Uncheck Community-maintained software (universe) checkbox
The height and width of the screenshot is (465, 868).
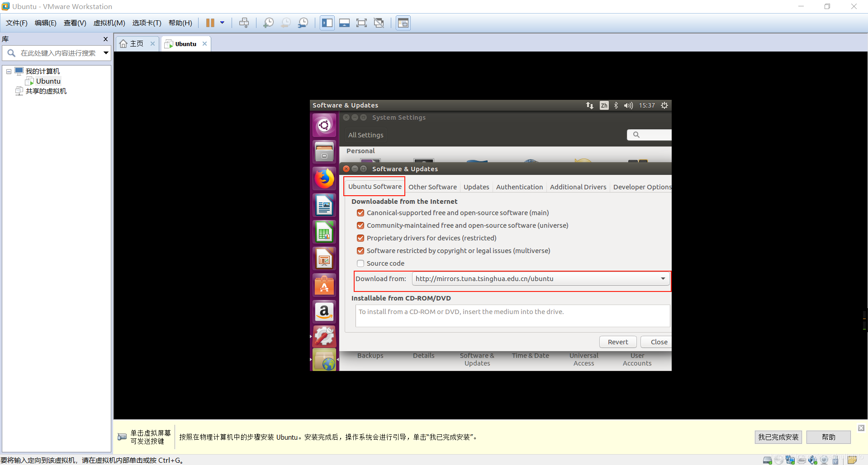coord(360,225)
